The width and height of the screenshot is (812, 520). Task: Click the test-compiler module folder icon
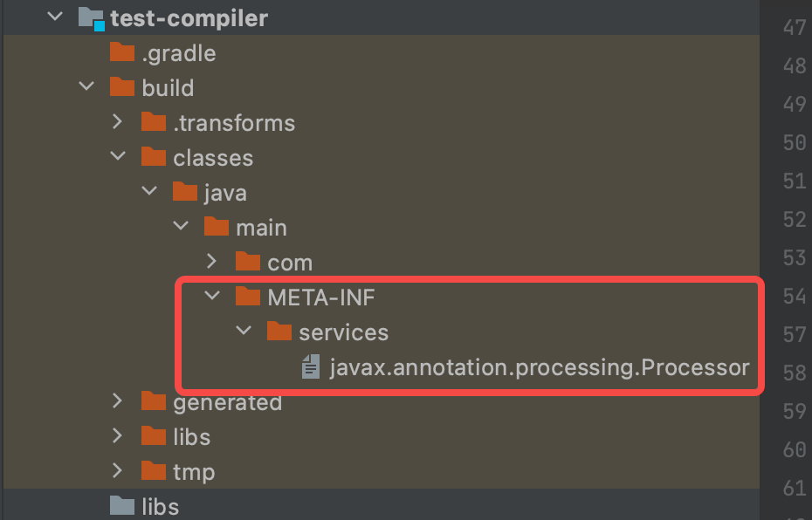pos(91,17)
